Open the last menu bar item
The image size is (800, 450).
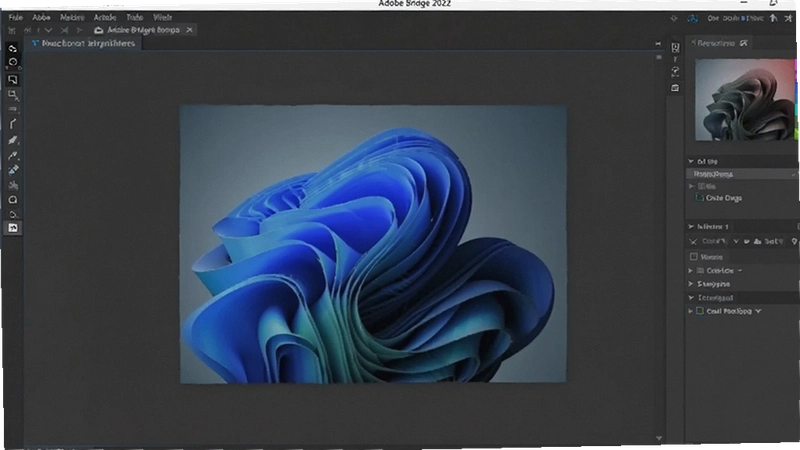pyautogui.click(x=163, y=17)
